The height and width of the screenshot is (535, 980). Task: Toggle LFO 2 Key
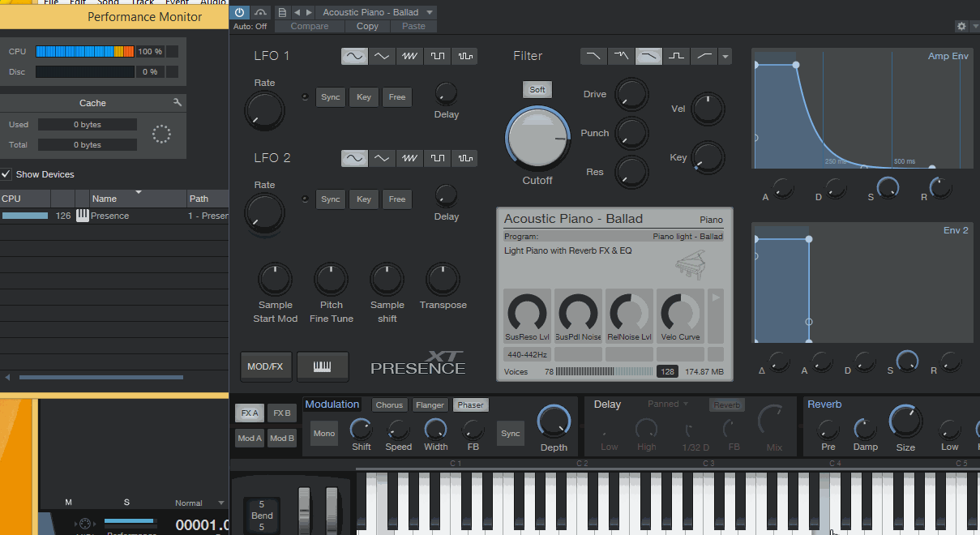(364, 199)
